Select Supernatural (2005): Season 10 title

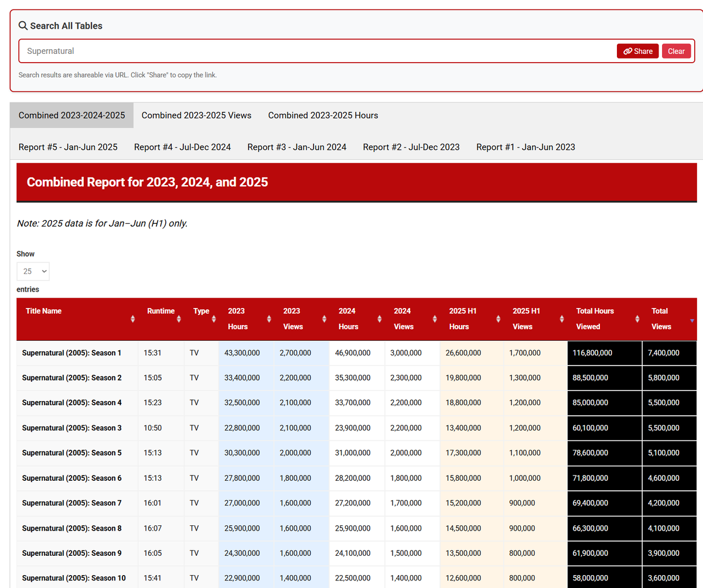74,578
